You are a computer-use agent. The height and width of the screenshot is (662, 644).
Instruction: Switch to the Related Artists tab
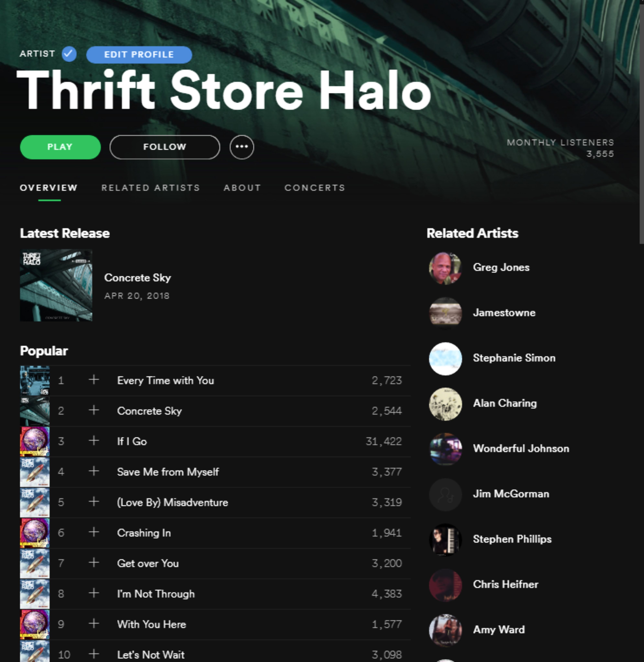pyautogui.click(x=150, y=188)
